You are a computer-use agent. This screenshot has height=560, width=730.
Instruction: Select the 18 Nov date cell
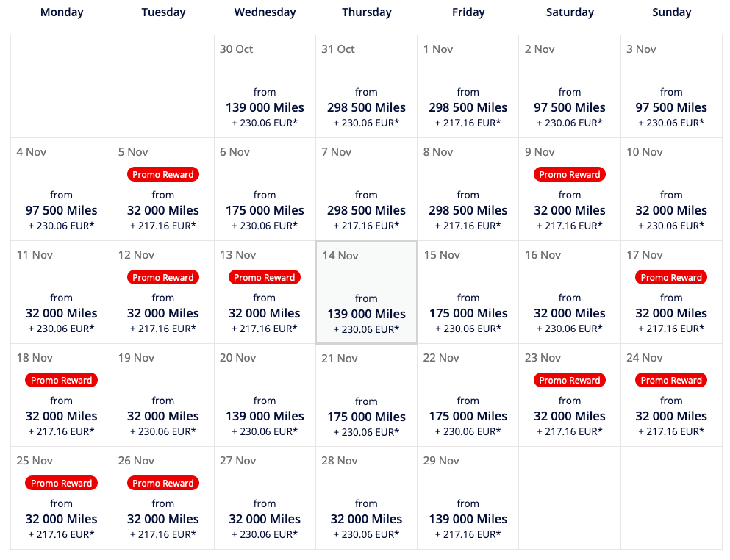[62, 395]
